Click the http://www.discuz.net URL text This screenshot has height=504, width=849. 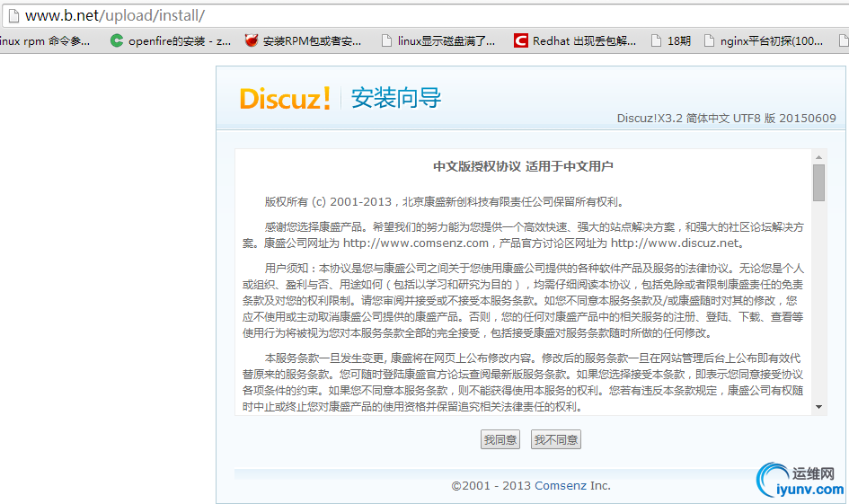pyautogui.click(x=675, y=243)
